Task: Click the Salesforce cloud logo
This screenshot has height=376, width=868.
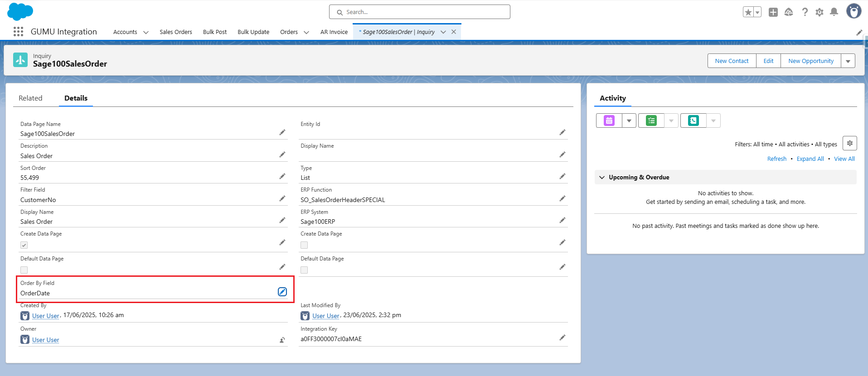Action: click(x=20, y=12)
